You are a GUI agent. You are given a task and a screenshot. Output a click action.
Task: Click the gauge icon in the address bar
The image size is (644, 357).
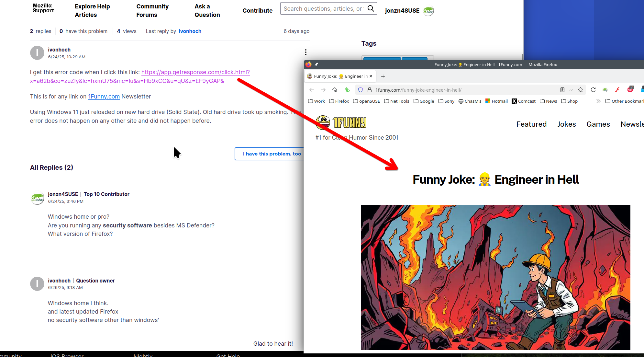[x=572, y=90]
